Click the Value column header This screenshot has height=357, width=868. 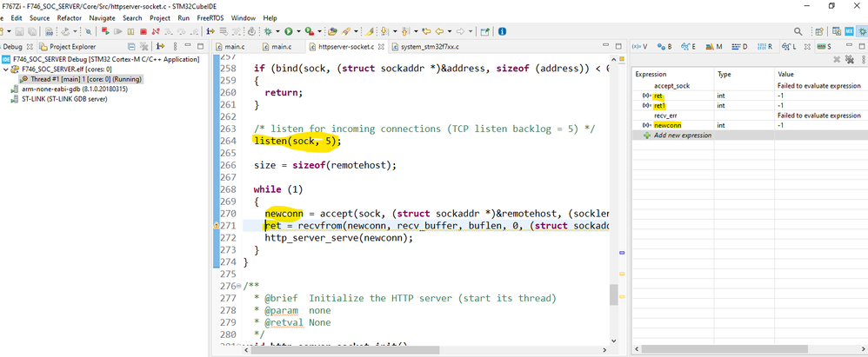click(822, 74)
